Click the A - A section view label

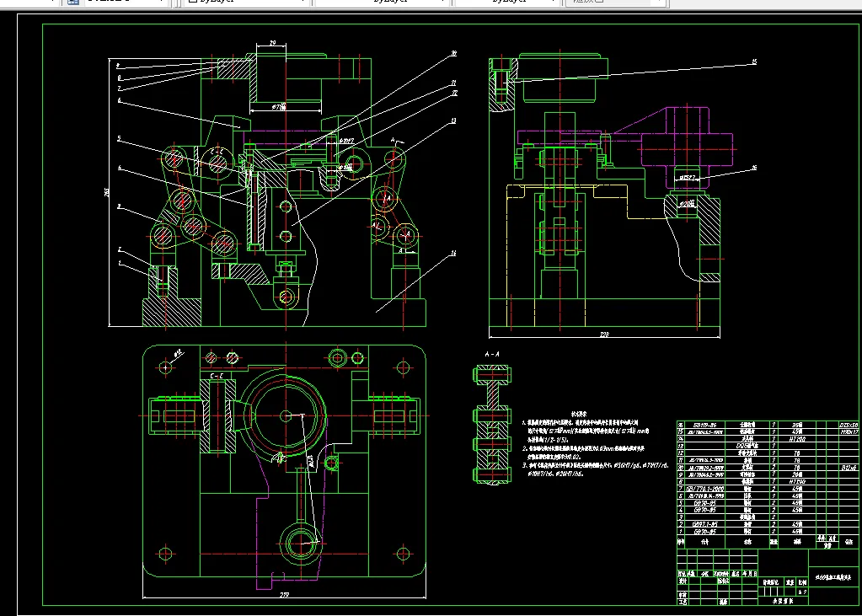[x=492, y=355]
